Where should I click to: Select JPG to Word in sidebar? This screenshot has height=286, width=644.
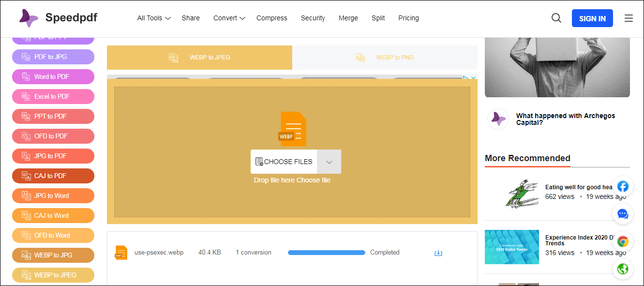pos(53,196)
